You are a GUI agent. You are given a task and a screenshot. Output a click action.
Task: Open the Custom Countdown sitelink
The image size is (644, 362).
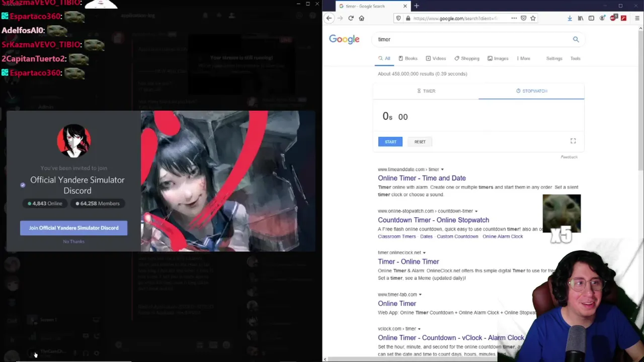click(457, 236)
